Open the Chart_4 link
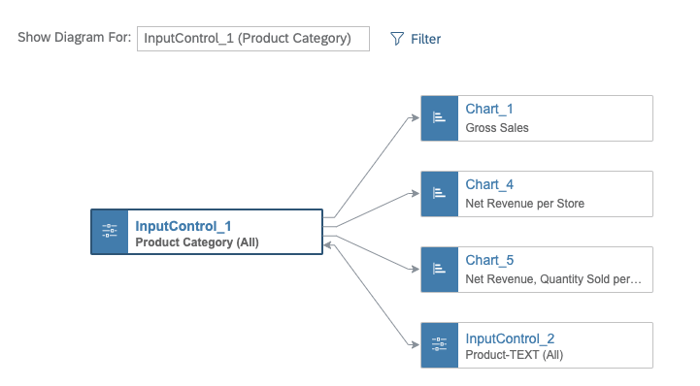Viewport: 700px width, 386px height. click(489, 184)
